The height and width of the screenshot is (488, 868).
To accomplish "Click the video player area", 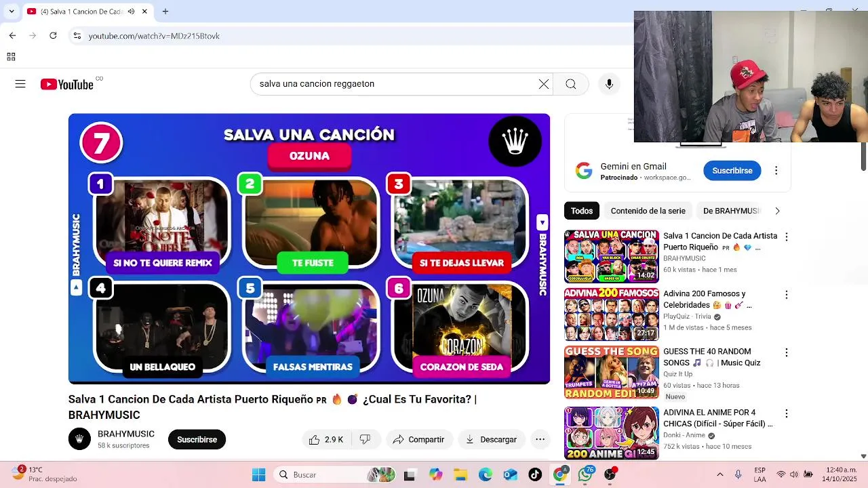I will (309, 249).
